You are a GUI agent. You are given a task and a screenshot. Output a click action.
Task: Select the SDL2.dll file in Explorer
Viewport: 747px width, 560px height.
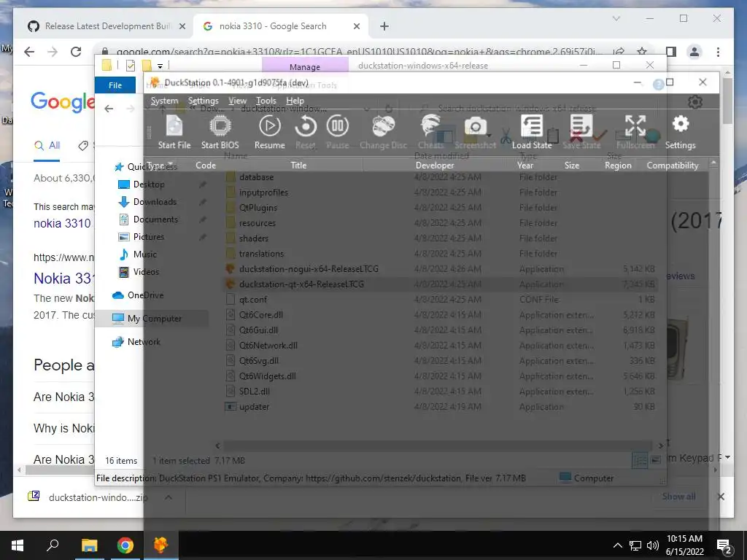point(254,392)
